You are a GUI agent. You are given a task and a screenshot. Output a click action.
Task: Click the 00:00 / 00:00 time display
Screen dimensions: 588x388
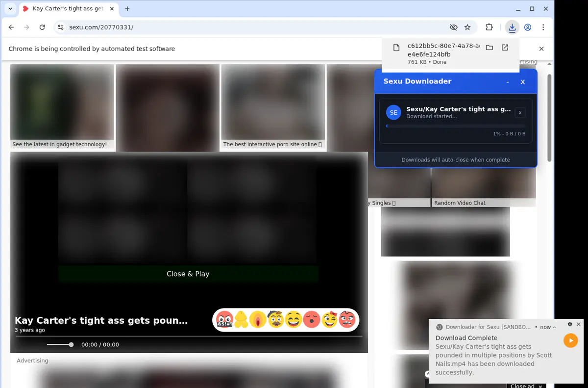click(x=100, y=345)
